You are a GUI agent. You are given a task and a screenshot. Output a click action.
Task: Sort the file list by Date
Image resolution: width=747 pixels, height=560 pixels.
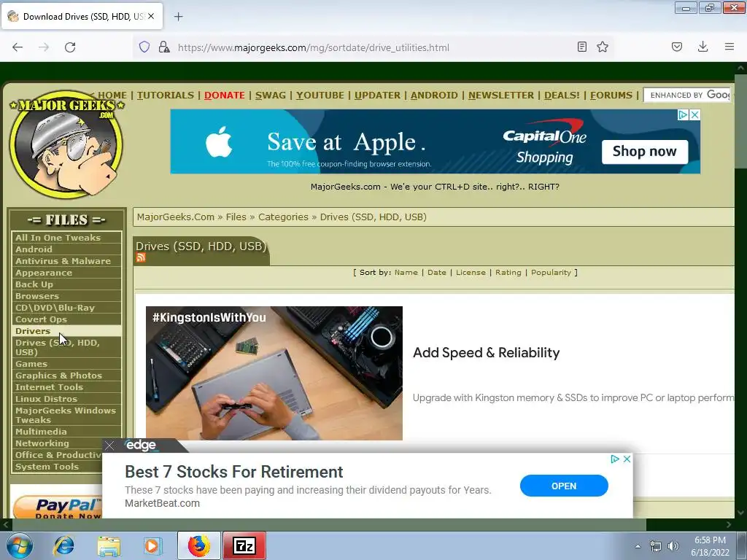click(436, 273)
